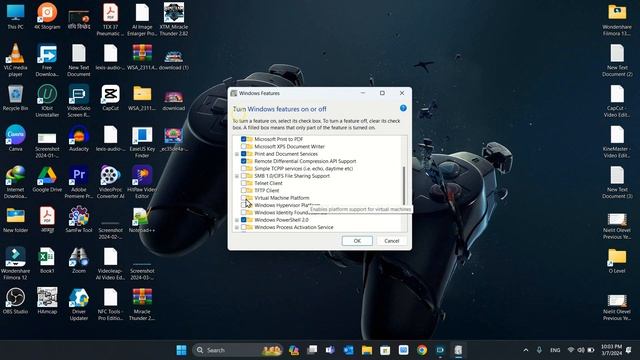Expand the Print and Document Services node
640x360 pixels.
pos(237,154)
